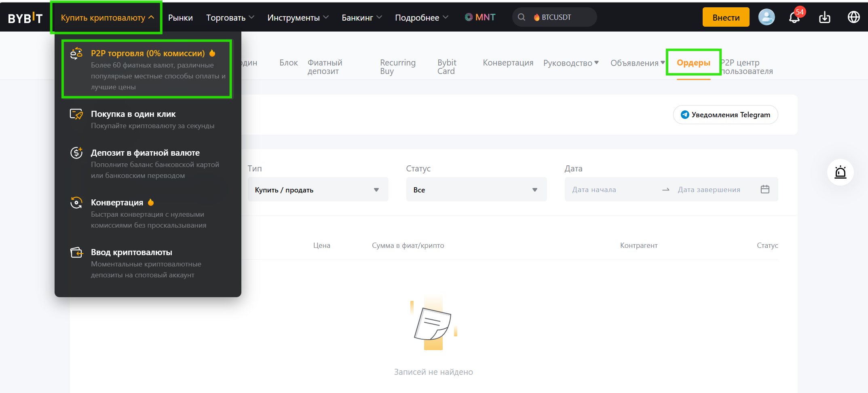868x393 pixels.
Task: Expand the Торговать menu
Action: [230, 18]
